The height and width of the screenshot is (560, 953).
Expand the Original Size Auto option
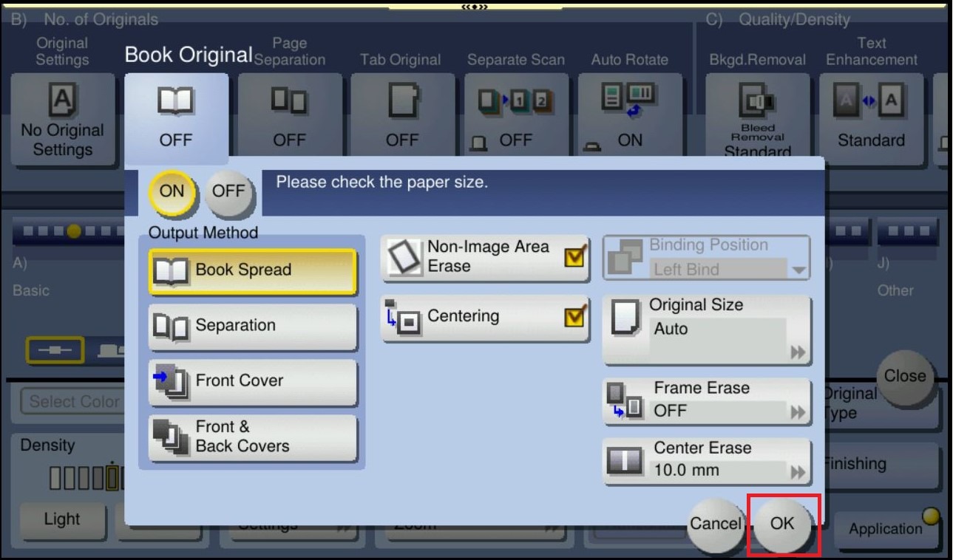tap(797, 352)
